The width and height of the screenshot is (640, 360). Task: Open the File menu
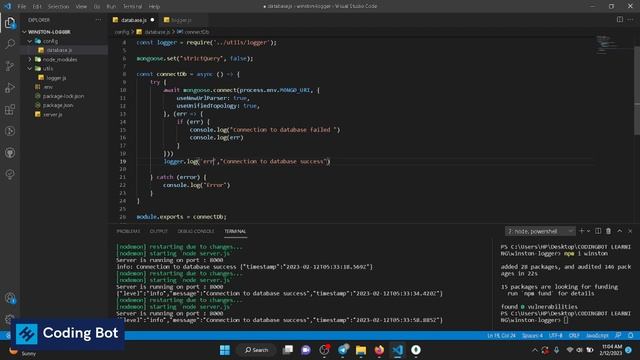[22, 7]
